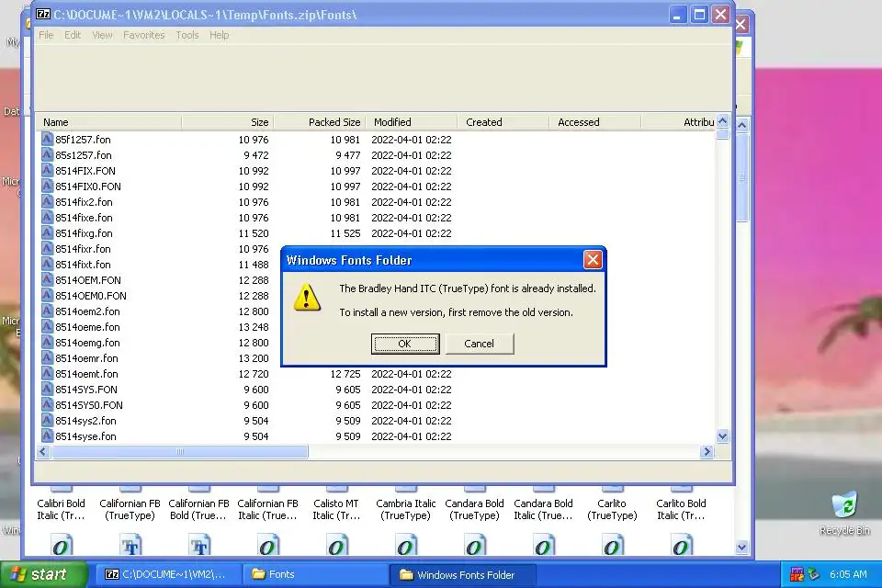Select the 8514SYS0.FON file icon
This screenshot has height=588, width=882.
(x=47, y=405)
